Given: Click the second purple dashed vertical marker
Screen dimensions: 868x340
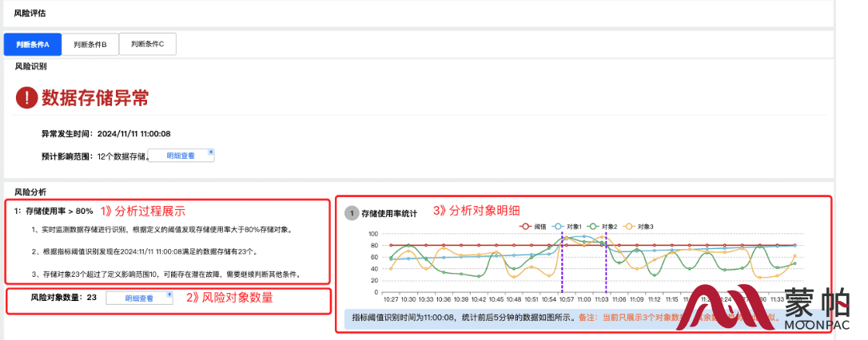Looking at the screenshot, I should (606, 262).
